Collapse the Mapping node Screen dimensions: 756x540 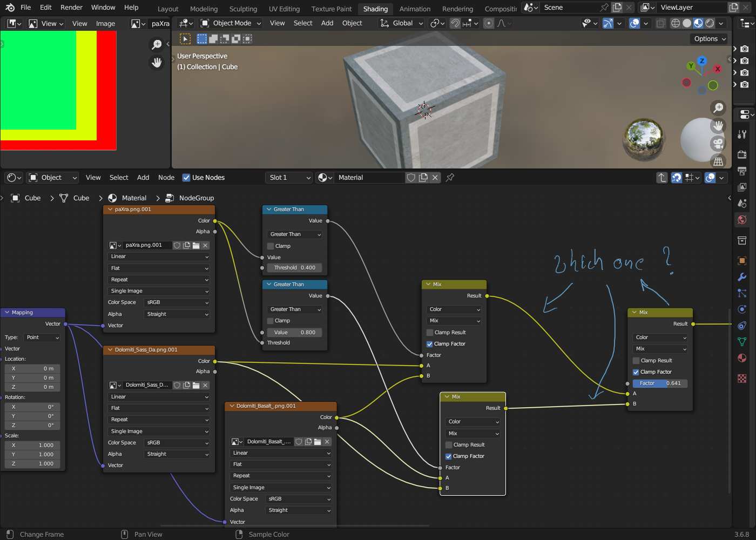(x=8, y=313)
